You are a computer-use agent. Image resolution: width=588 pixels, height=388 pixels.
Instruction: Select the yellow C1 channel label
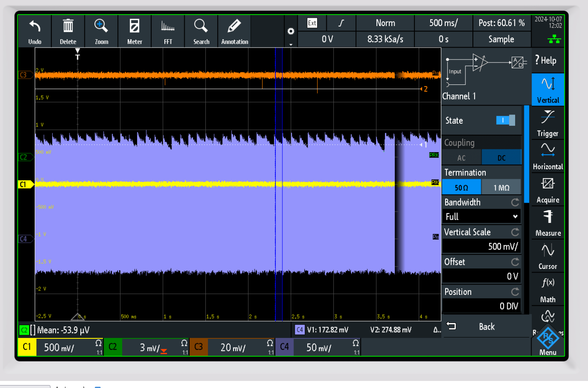pyautogui.click(x=27, y=347)
